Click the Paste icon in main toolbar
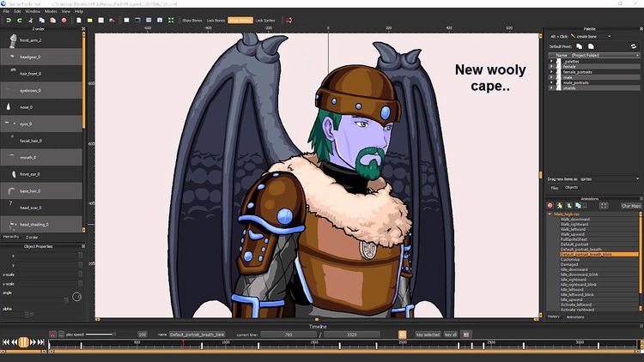Image resolution: width=644 pixels, height=362 pixels. (52, 20)
